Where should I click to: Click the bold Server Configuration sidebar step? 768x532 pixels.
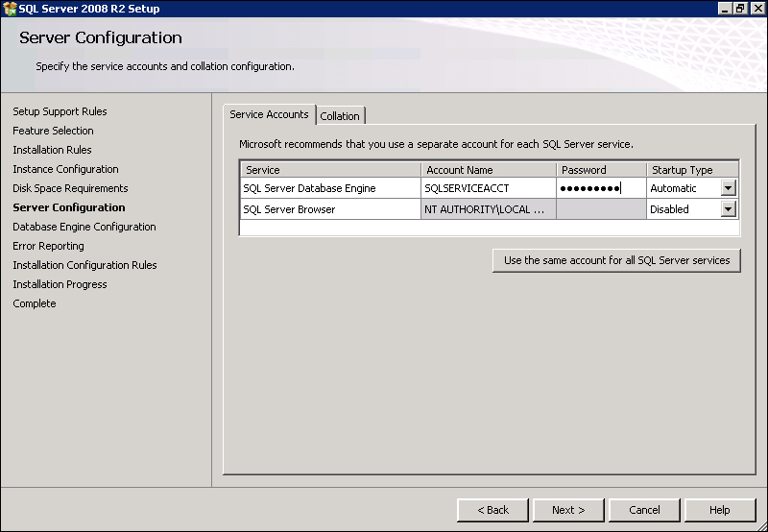[x=69, y=207]
